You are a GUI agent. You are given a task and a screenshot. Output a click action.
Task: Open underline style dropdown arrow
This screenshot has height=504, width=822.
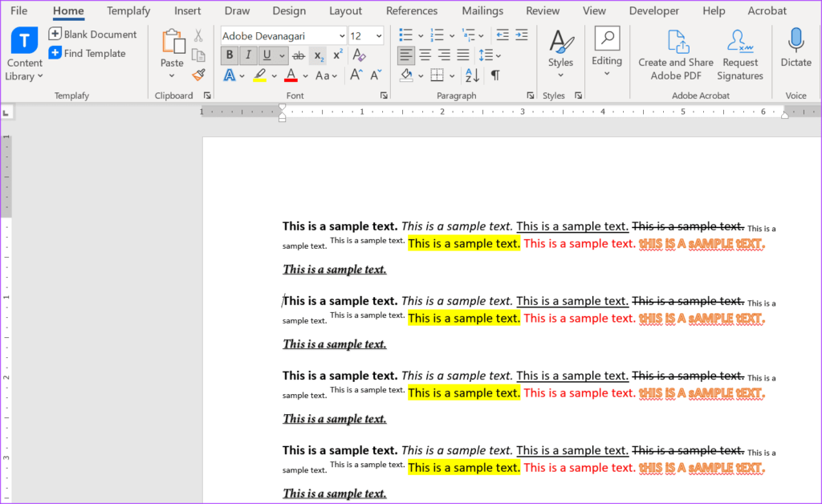282,55
